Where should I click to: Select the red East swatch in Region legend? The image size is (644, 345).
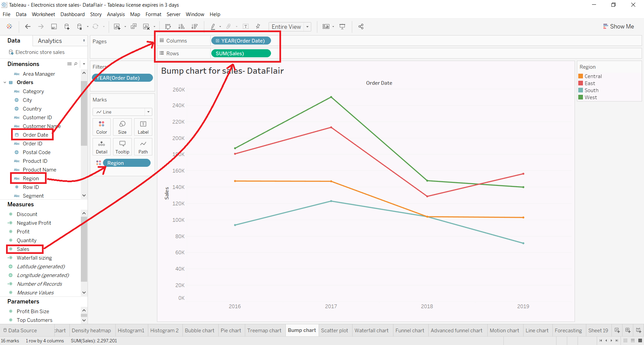[x=581, y=83]
